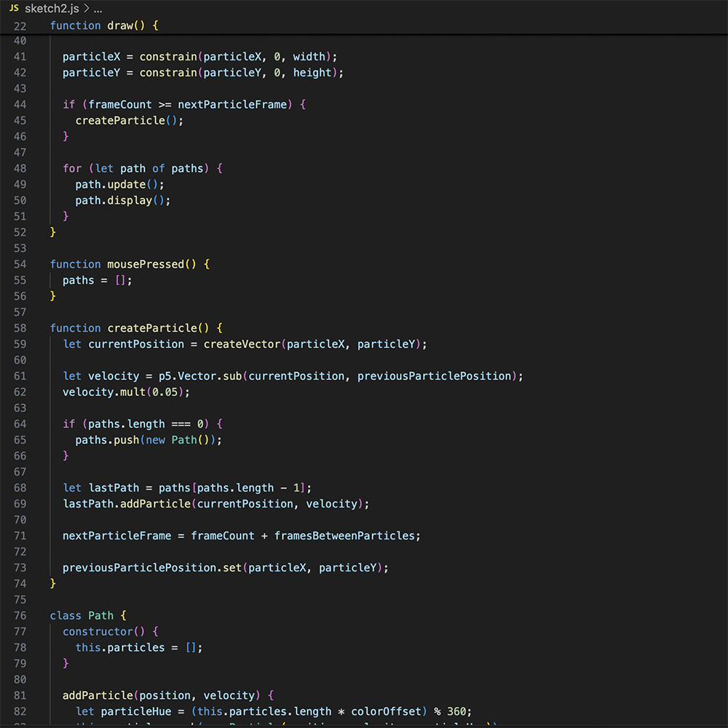Image resolution: width=728 pixels, height=728 pixels.
Task: Click the horizontal scrollbar at the bottom
Action: pyautogui.click(x=364, y=725)
